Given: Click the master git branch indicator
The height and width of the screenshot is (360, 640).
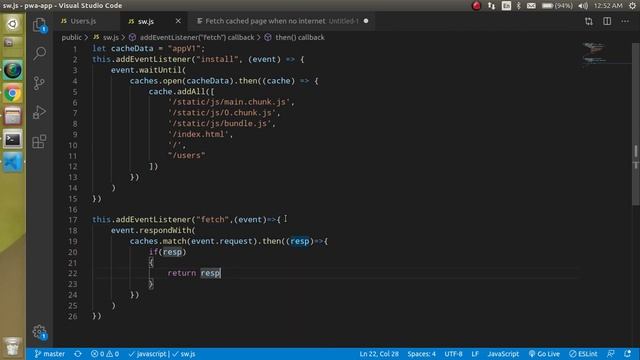Looking at the screenshot, I should 49,354.
